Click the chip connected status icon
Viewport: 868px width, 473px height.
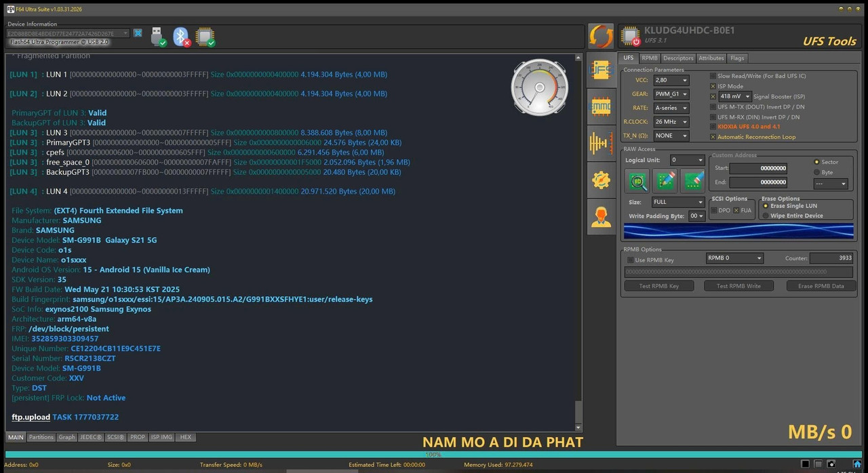click(205, 37)
